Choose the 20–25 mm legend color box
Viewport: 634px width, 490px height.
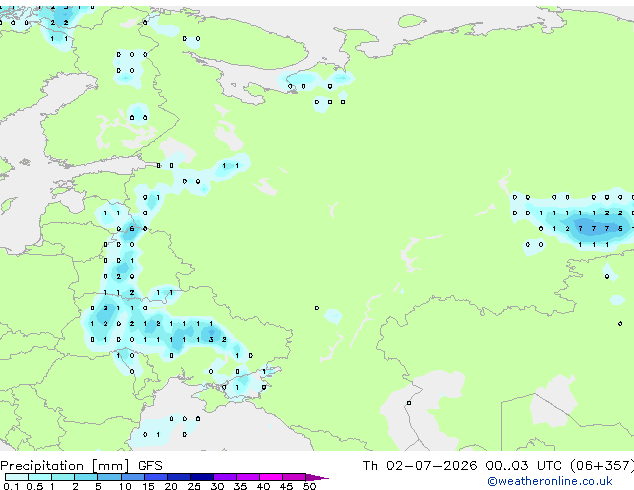tap(178, 477)
